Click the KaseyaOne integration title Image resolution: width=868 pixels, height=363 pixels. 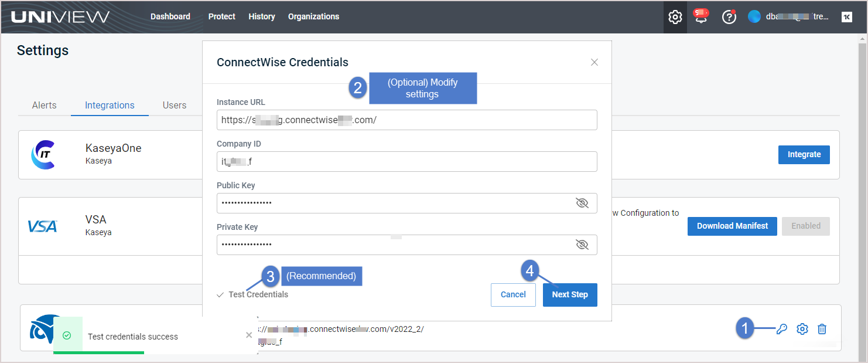pos(114,148)
